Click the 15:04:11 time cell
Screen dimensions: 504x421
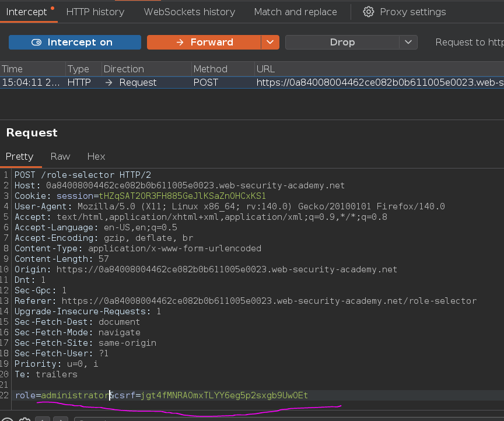(x=31, y=83)
